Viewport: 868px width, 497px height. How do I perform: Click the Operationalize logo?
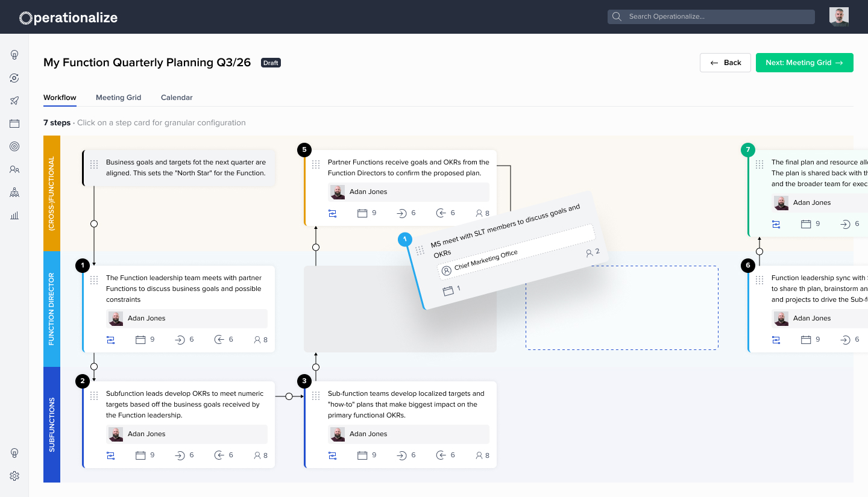(x=69, y=17)
